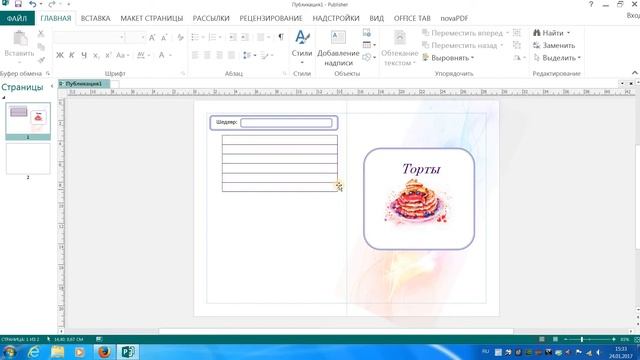Image resolution: width=640 pixels, height=360 pixels.
Task: Click the Paste (Вставить) button
Action: pos(19,47)
